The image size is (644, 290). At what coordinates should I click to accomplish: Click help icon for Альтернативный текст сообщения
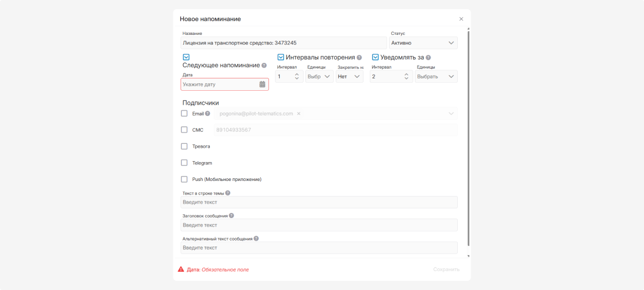(x=256, y=238)
